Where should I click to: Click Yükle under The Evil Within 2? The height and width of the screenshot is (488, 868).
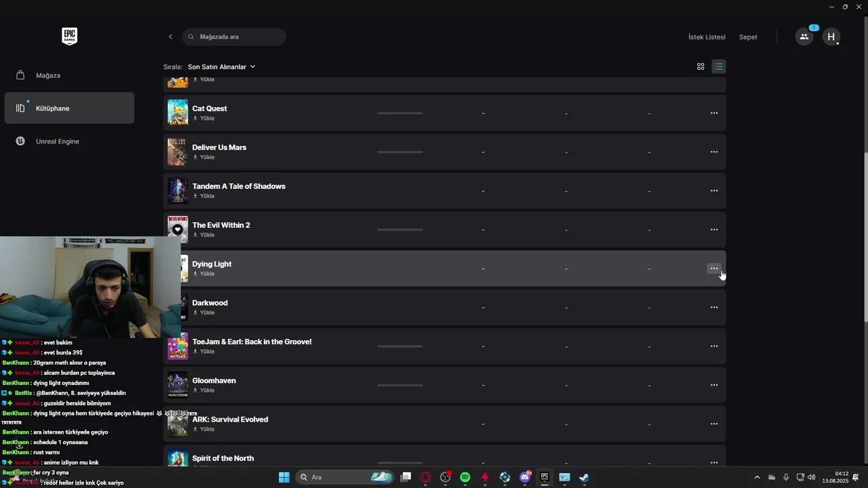(203, 235)
